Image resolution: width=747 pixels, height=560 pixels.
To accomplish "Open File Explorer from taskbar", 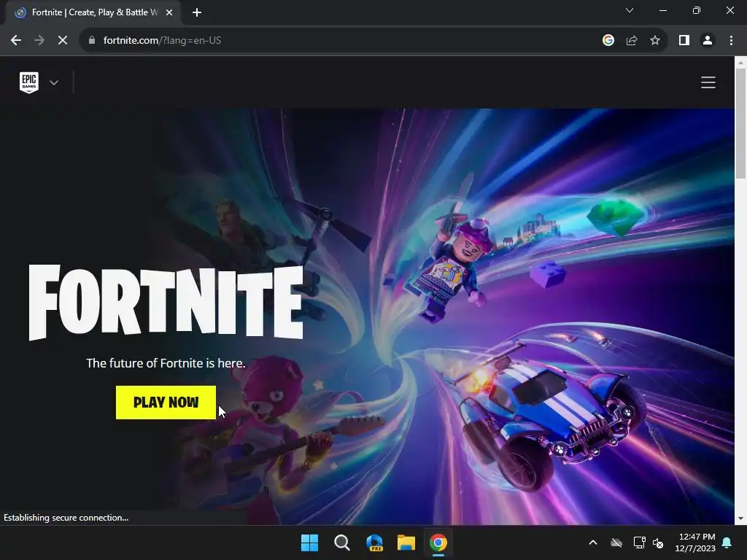I will click(x=406, y=542).
